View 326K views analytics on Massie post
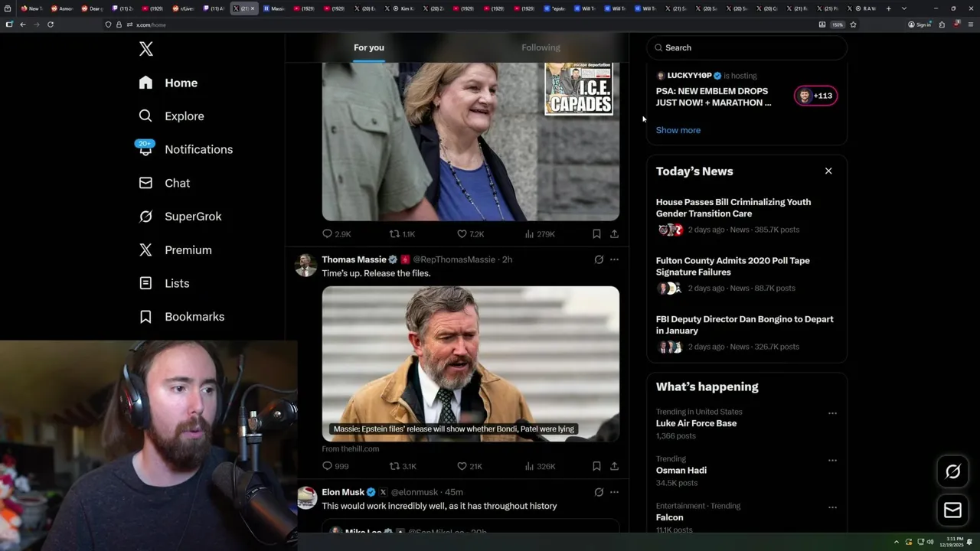Viewport: 980px width, 551px height. (x=540, y=466)
